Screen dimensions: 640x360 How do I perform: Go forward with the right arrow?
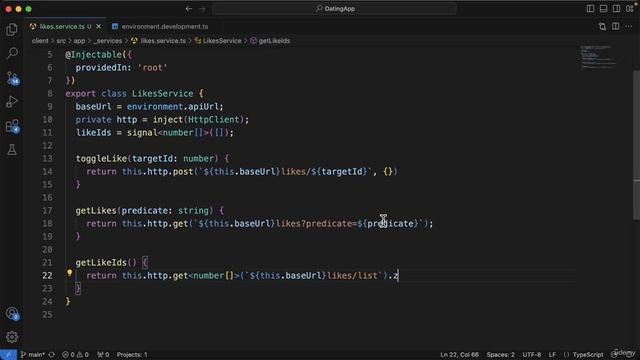pyautogui.click(x=202, y=9)
